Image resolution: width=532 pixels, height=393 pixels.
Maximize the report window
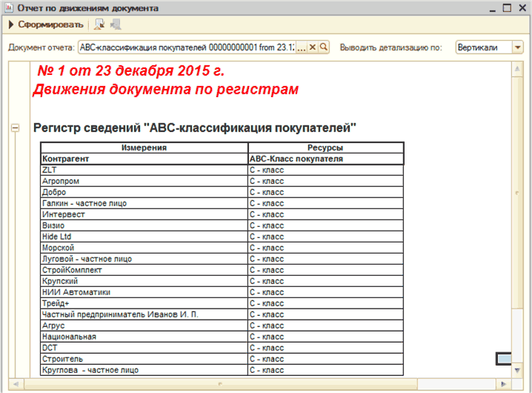507,8
